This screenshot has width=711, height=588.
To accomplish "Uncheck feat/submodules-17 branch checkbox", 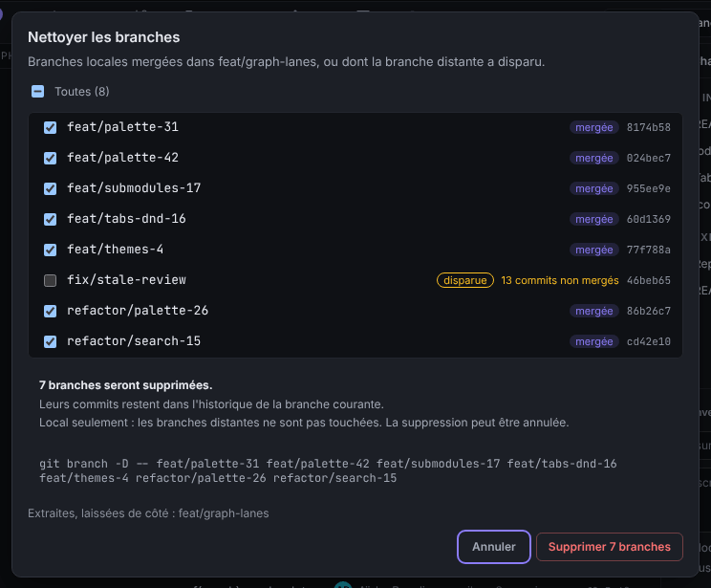I will pos(51,188).
